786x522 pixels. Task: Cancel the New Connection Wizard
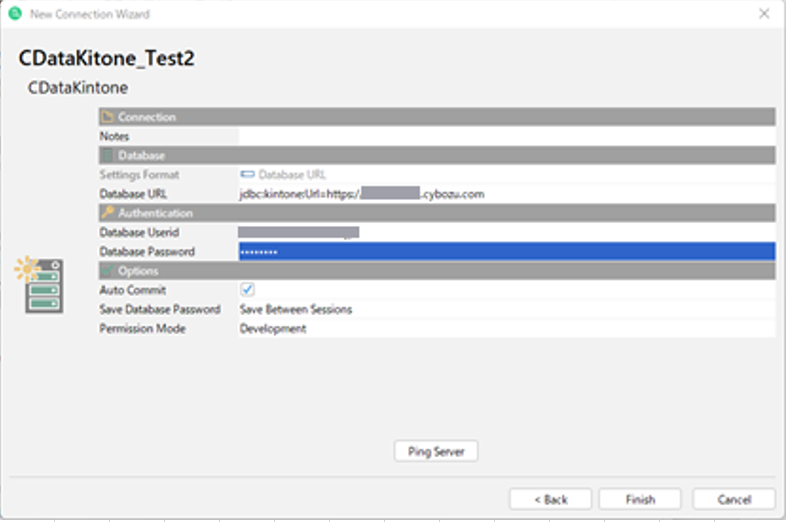click(x=734, y=499)
